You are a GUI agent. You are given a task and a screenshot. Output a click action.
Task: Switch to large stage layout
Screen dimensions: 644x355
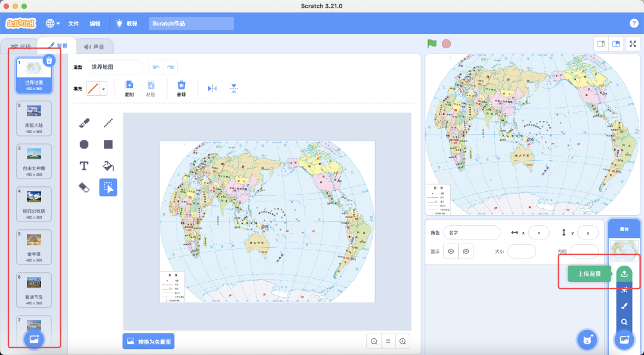coord(615,44)
